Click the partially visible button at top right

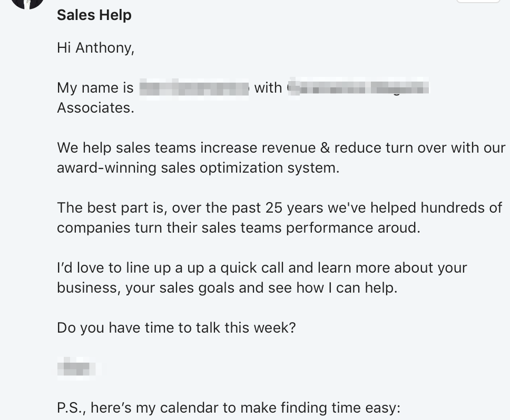pos(478,1)
